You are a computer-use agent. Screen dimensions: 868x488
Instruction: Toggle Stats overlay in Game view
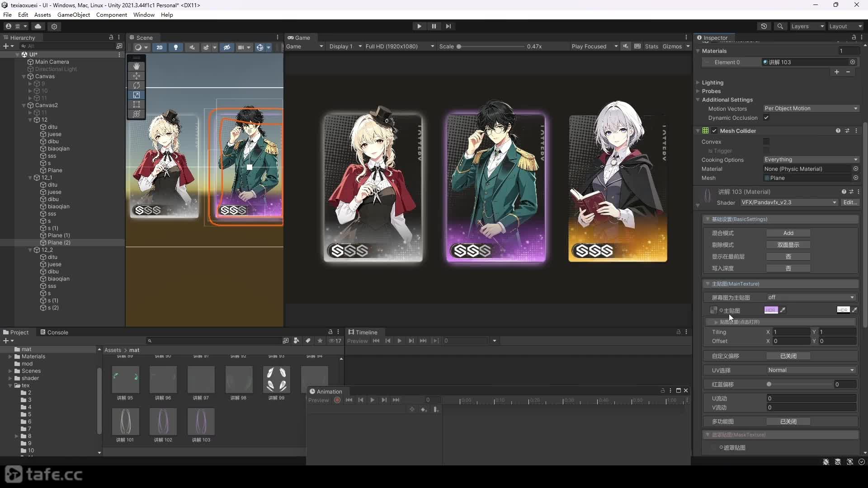651,47
